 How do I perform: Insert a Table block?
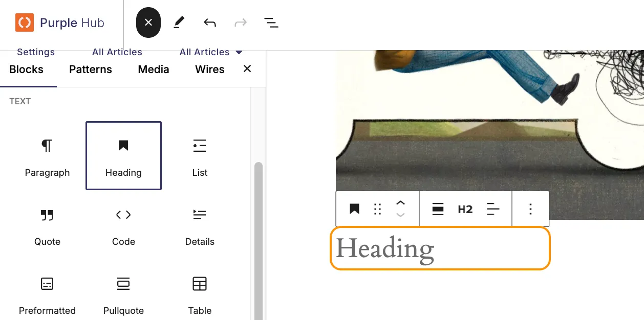(x=200, y=293)
